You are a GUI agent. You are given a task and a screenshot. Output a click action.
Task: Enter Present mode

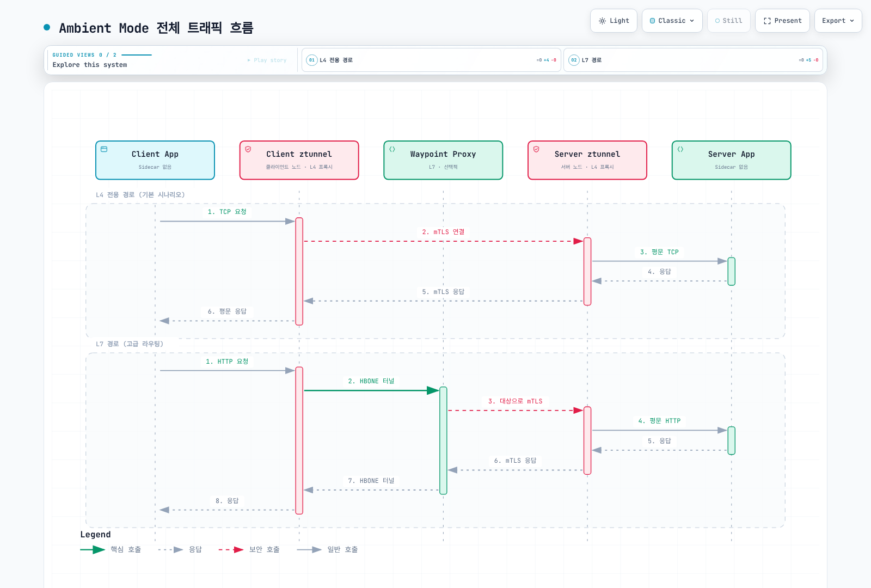[782, 21]
